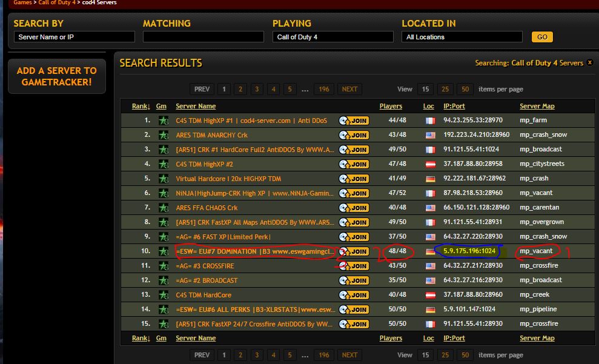Click the US flag next to 66.150.121.128:28960
This screenshot has height=364, width=599.
[430, 208]
